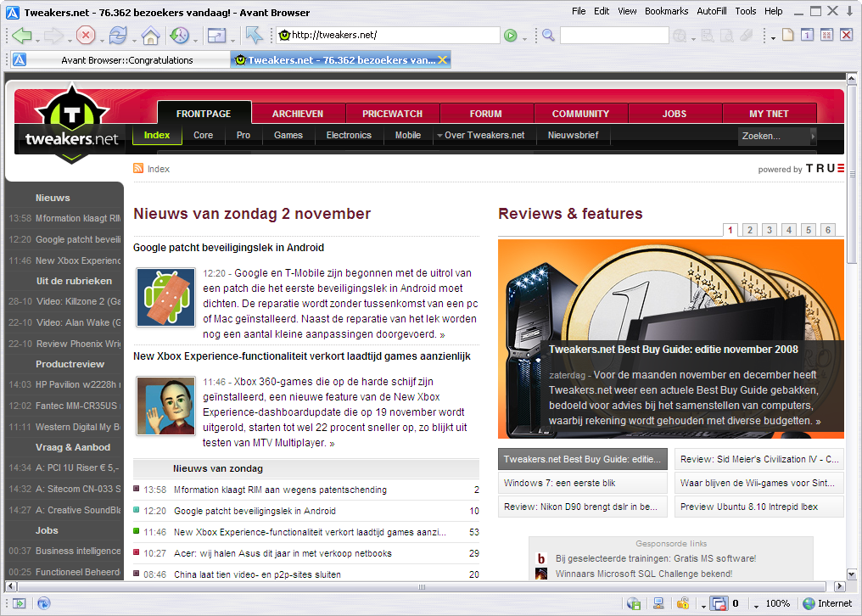This screenshot has width=862, height=616.
Task: Open the Refresh options dropdown arrow
Action: click(135, 40)
